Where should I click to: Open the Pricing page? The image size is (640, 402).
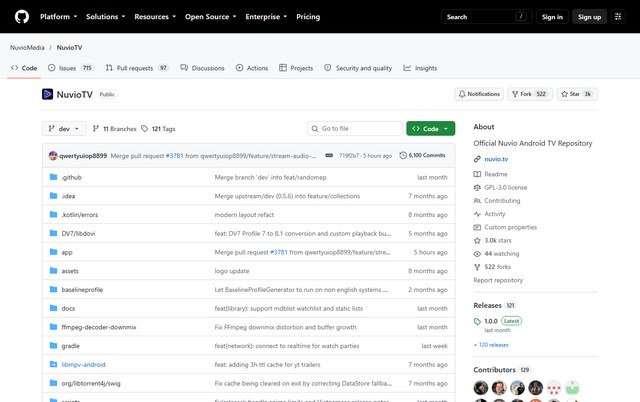tap(308, 17)
